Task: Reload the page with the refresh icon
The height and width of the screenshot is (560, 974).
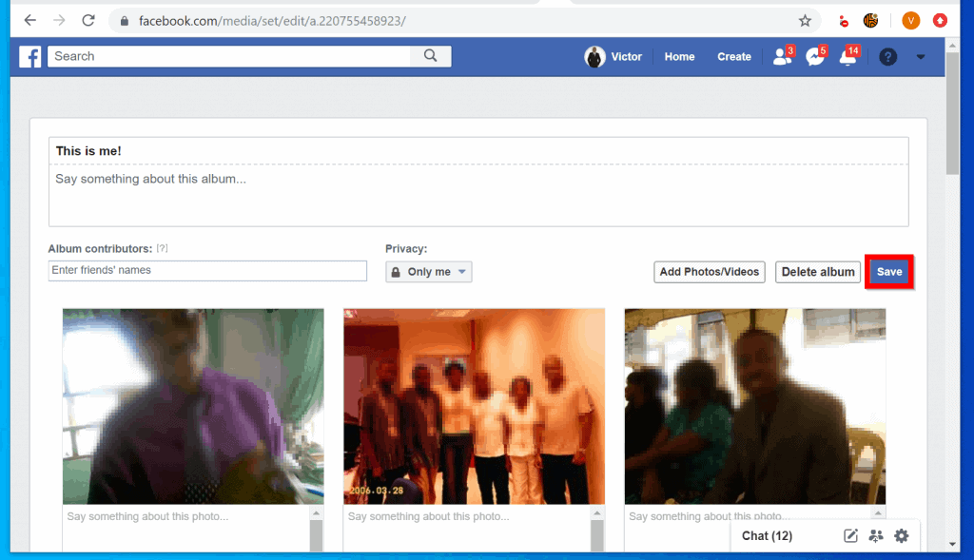Action: 88,21
